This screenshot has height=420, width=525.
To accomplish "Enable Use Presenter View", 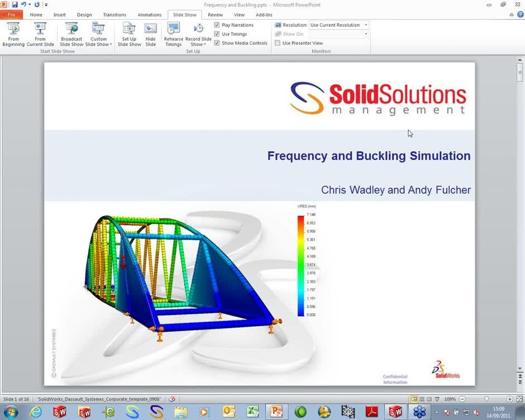I will coord(277,43).
